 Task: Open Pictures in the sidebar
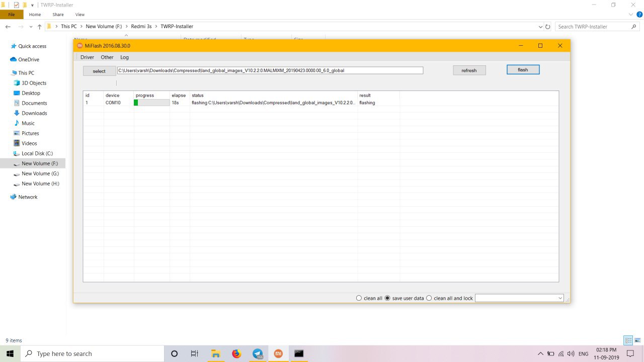tap(30, 133)
